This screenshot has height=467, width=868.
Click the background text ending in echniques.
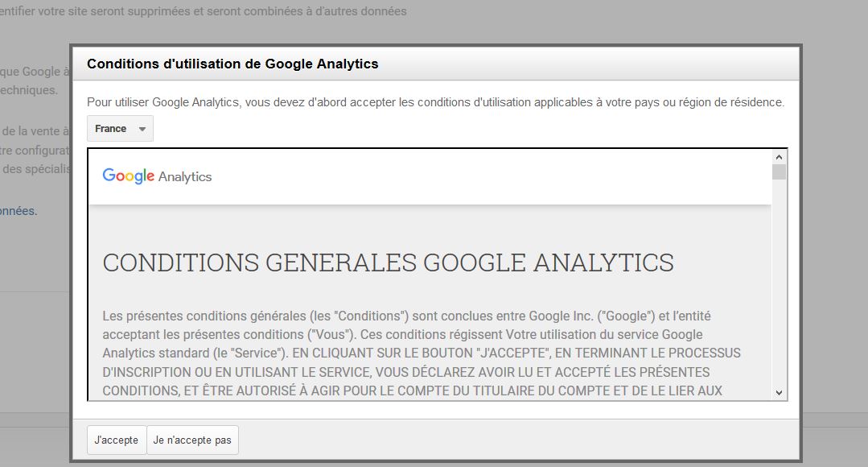pyautogui.click(x=29, y=89)
